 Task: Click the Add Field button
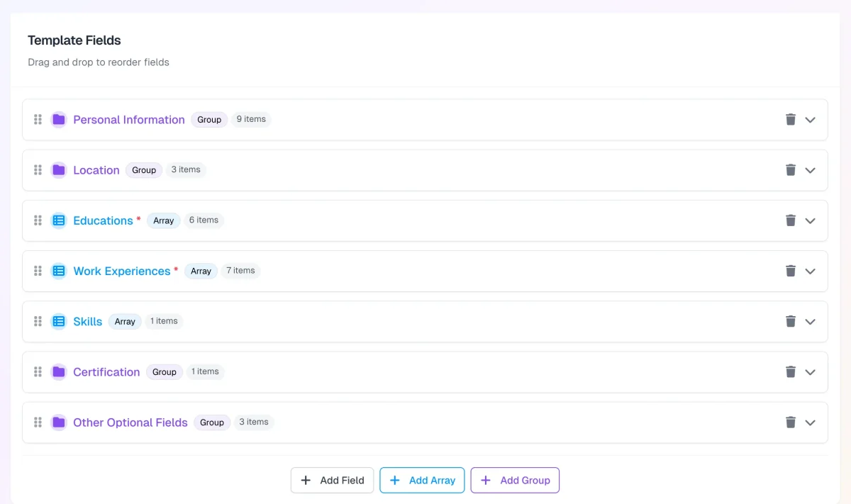pos(332,480)
